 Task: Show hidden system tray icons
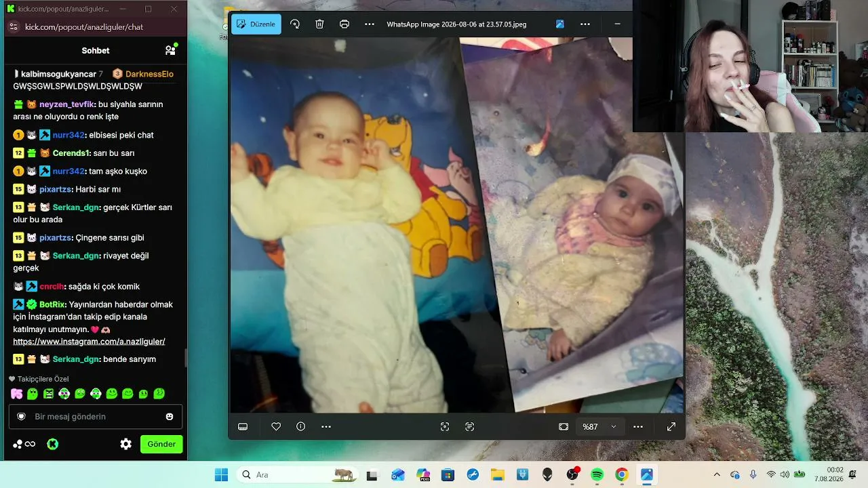pos(717,474)
